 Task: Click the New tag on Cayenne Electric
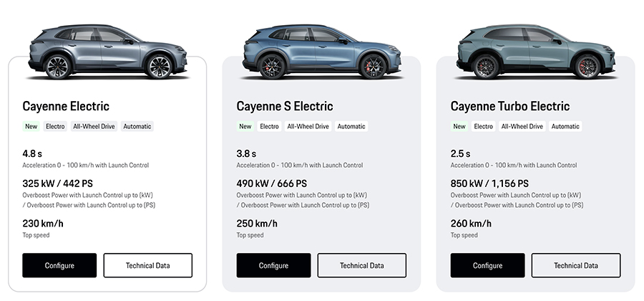(x=31, y=127)
